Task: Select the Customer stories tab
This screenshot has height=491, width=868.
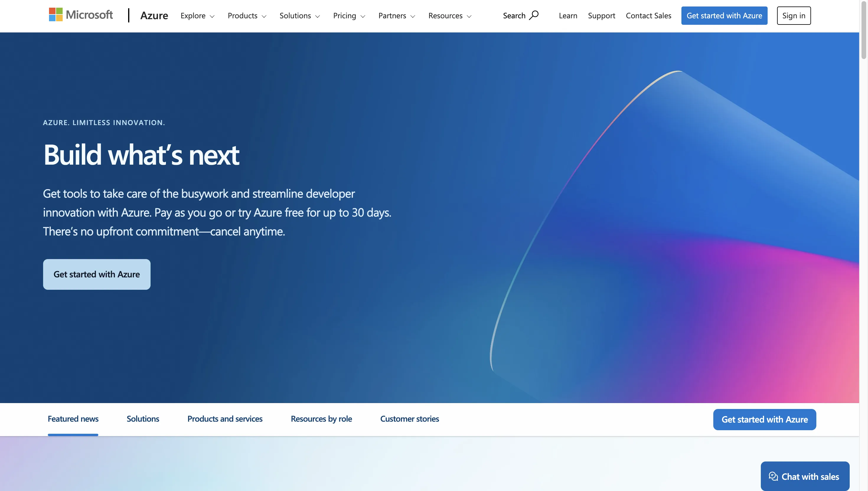Action: pos(409,418)
